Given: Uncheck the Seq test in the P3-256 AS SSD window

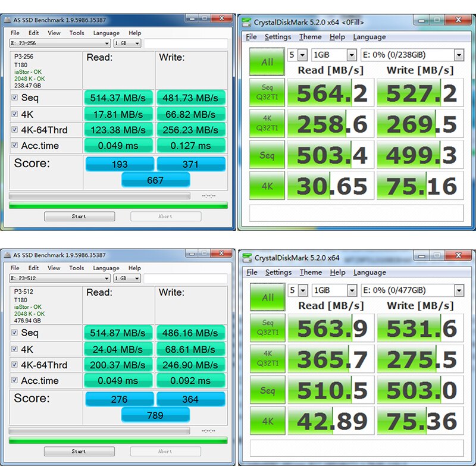Looking at the screenshot, I should (15, 98).
